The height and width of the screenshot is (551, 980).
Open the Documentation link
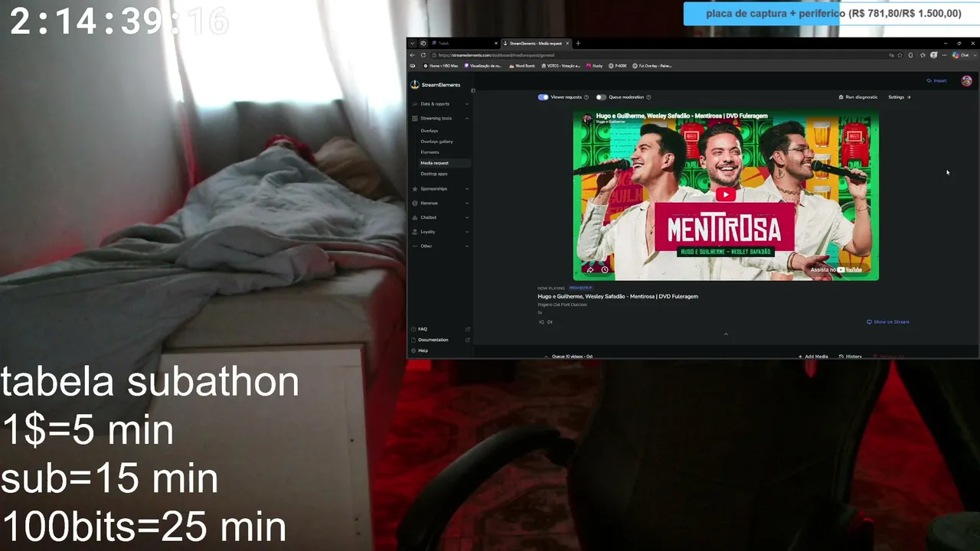click(x=440, y=340)
